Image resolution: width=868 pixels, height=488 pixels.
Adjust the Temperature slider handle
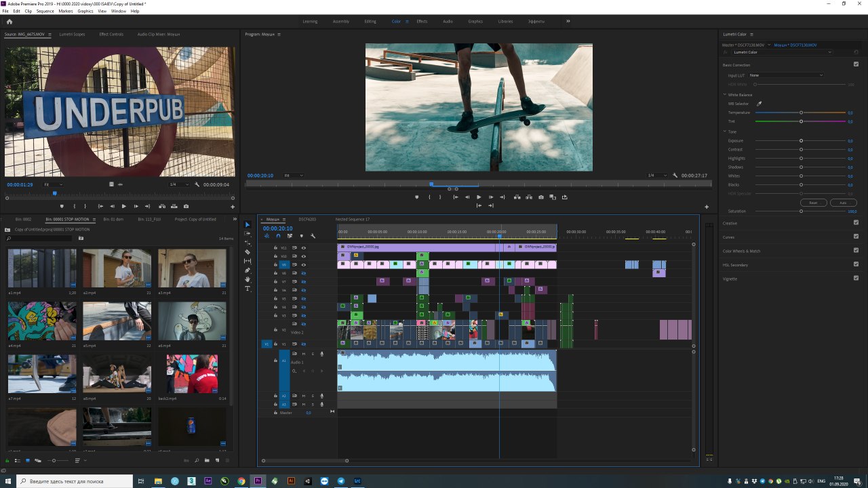(x=801, y=113)
